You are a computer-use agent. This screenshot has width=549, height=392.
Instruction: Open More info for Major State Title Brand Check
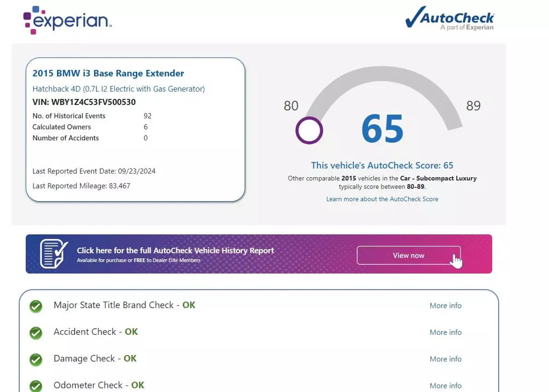pyautogui.click(x=446, y=306)
